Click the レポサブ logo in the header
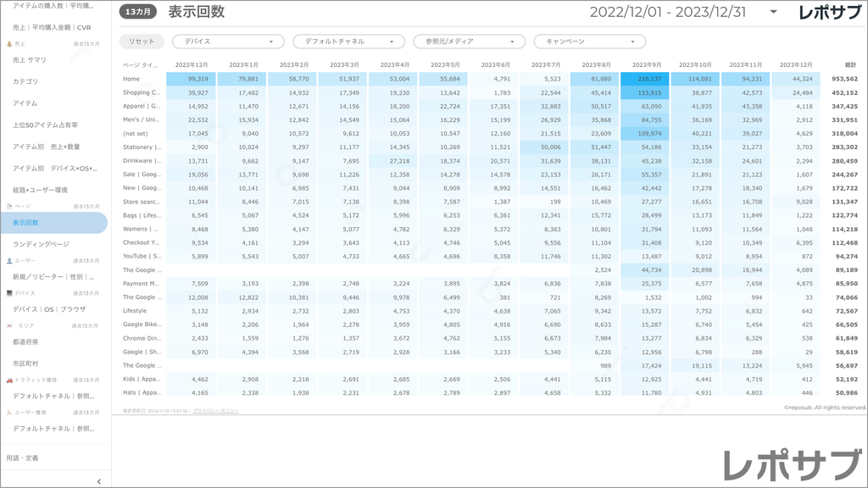 (831, 13)
